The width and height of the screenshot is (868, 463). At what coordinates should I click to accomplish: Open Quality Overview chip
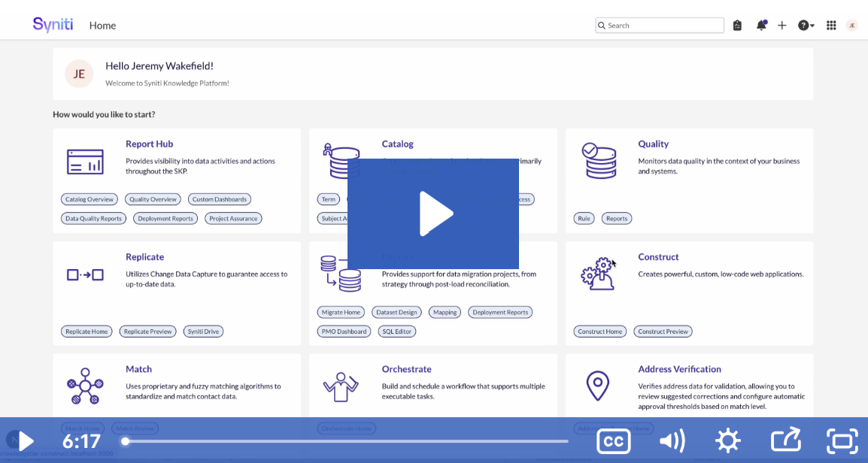[153, 199]
